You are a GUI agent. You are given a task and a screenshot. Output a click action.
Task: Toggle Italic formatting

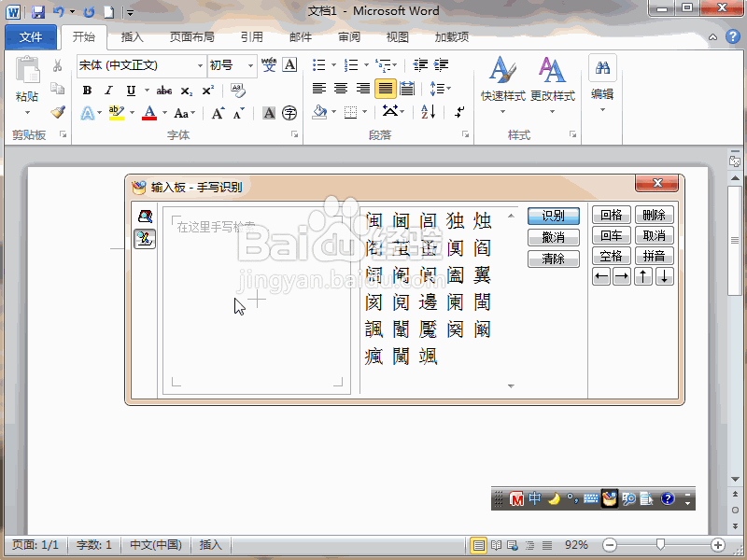pyautogui.click(x=109, y=90)
